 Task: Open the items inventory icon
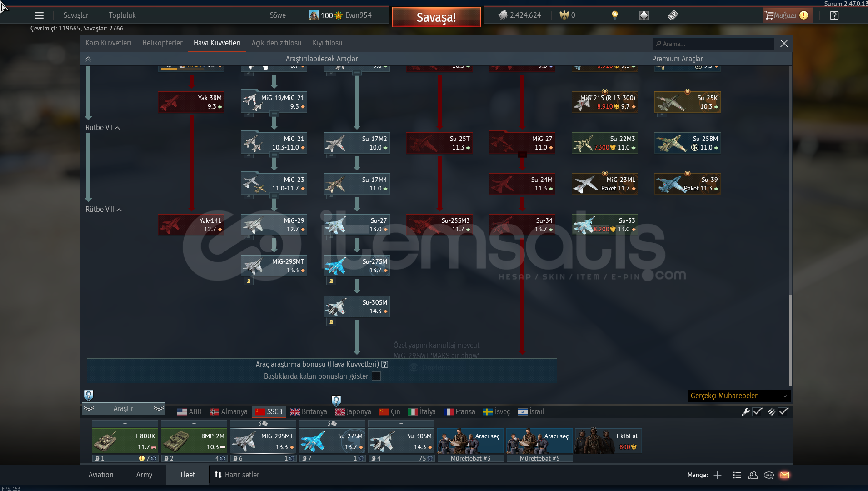tap(673, 15)
